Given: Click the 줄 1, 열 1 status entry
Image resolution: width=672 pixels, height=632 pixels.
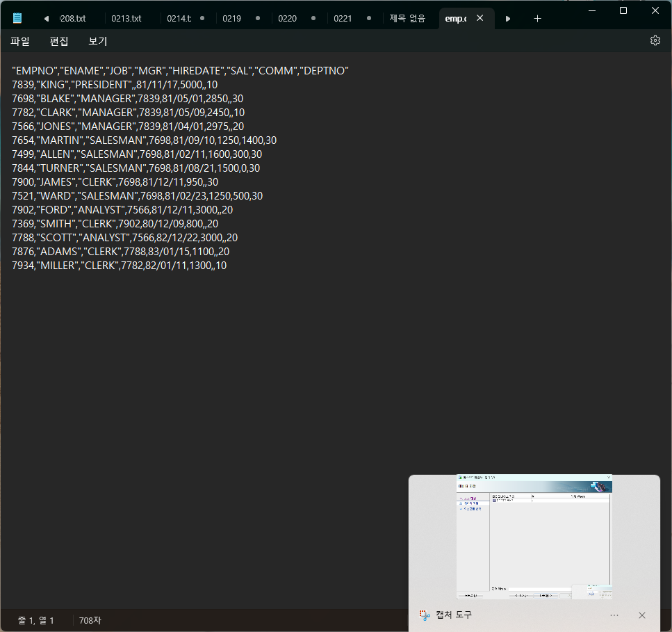Looking at the screenshot, I should pyautogui.click(x=36, y=620).
